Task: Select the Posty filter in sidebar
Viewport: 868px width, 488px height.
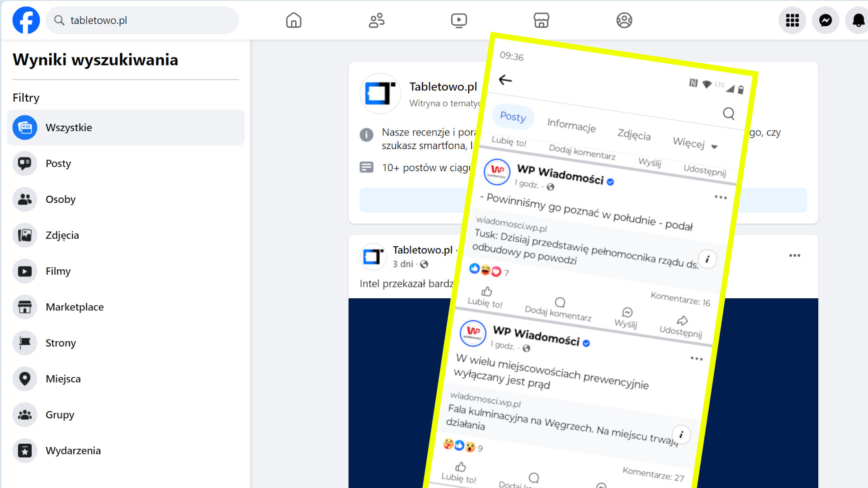Action: click(126, 163)
